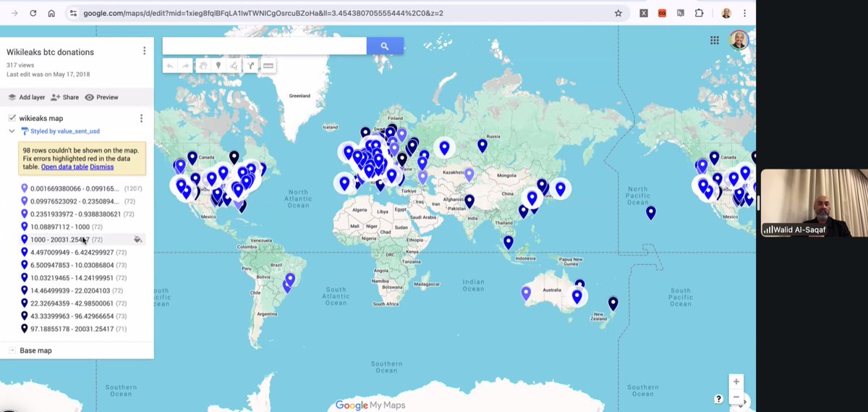Click the Add layer button
Viewport: 868px width, 412px height.
[26, 97]
